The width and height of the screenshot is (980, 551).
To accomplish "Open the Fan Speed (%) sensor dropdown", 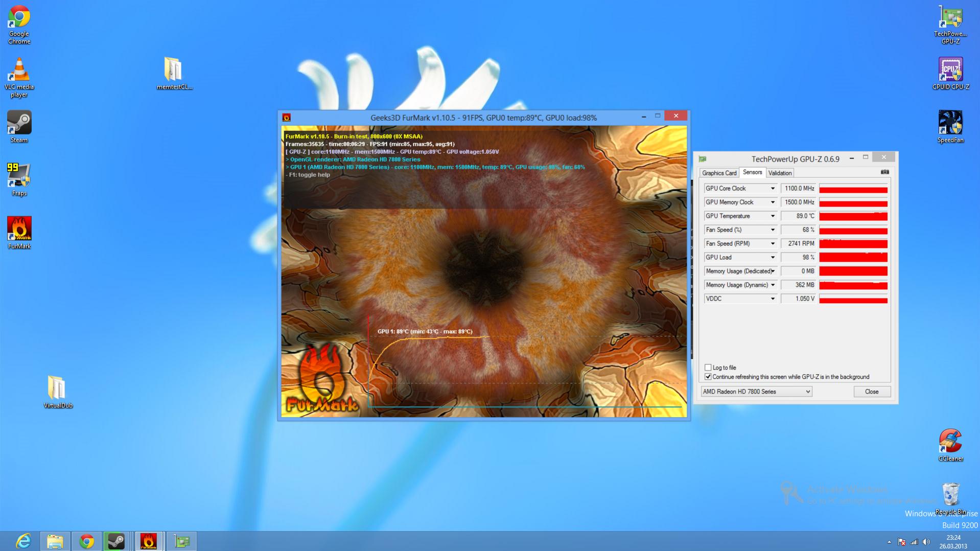I will coord(773,230).
